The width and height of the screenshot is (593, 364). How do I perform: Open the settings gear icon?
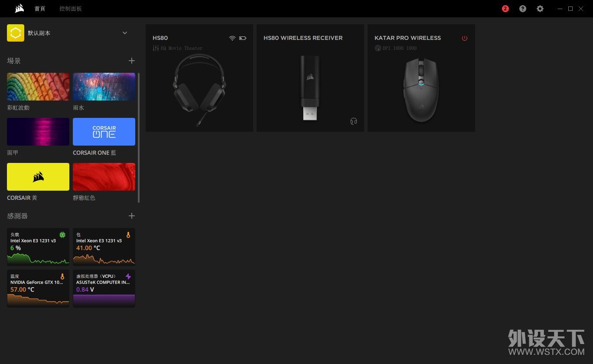[x=540, y=9]
